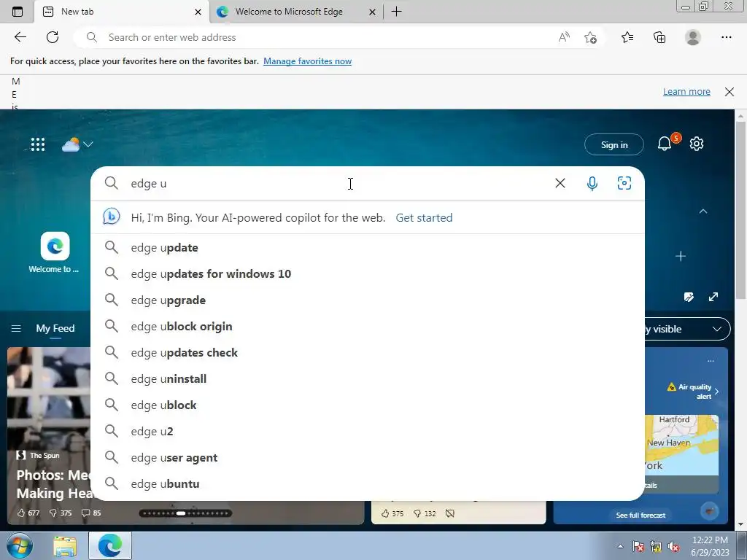Open the weather cloud widget
The height and width of the screenshot is (560, 747).
click(x=71, y=144)
